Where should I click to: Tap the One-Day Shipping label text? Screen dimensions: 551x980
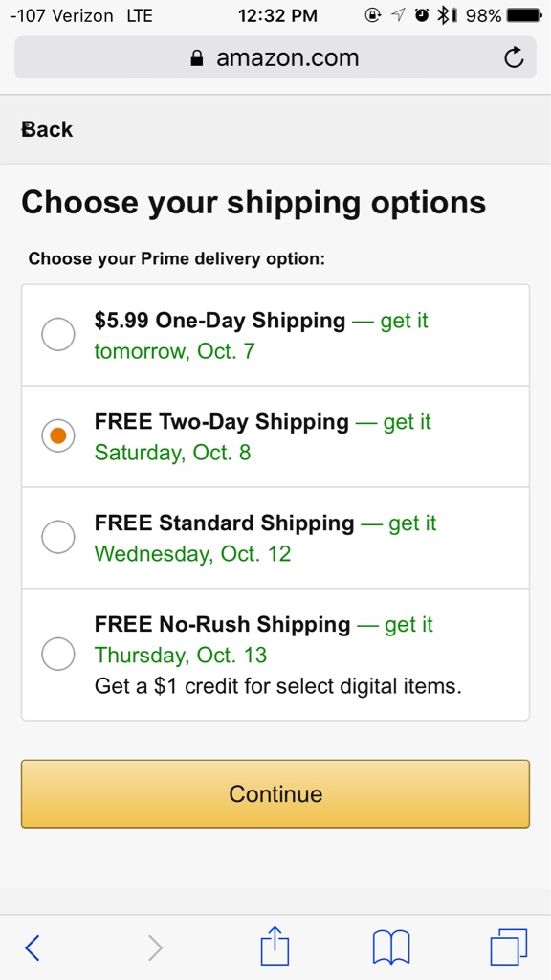coord(220,321)
